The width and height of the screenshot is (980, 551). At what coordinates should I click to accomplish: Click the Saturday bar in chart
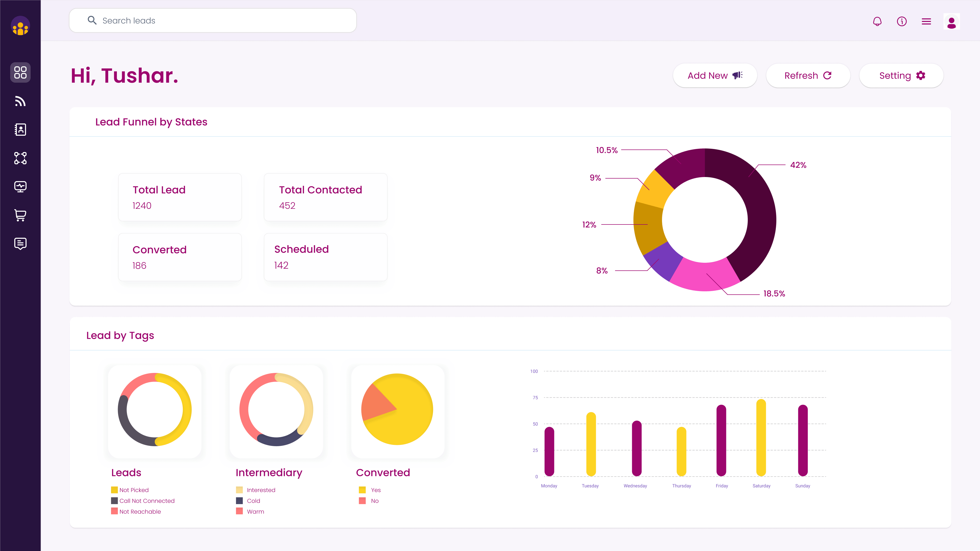tap(761, 437)
